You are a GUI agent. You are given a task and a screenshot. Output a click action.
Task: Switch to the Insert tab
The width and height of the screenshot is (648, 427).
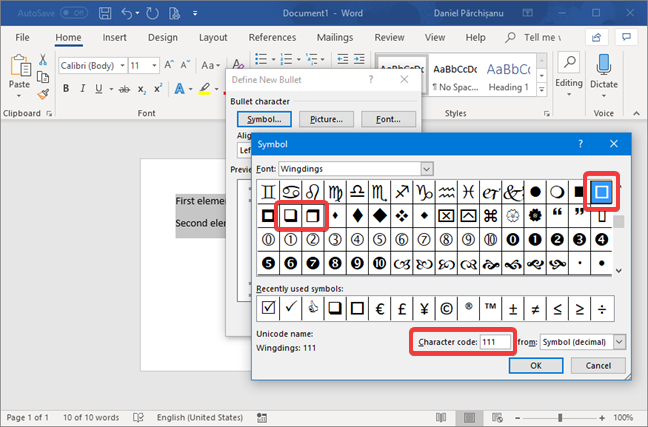coord(114,38)
